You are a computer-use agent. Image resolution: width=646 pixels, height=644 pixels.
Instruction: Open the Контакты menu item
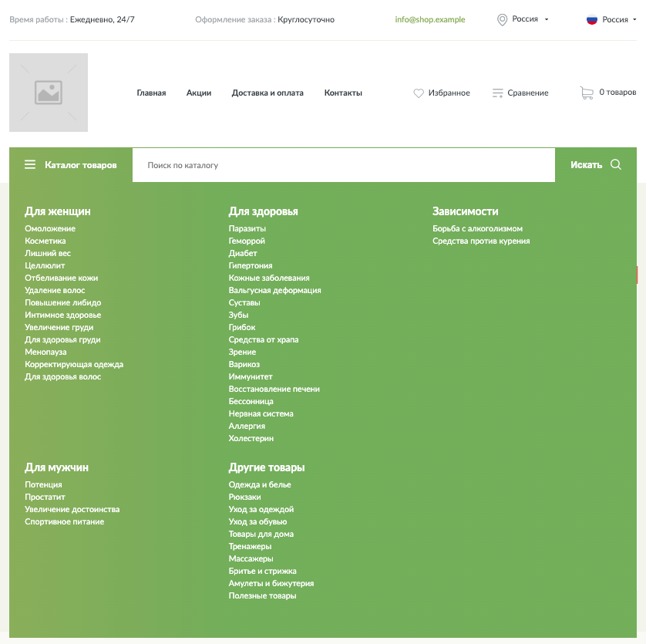pos(343,93)
